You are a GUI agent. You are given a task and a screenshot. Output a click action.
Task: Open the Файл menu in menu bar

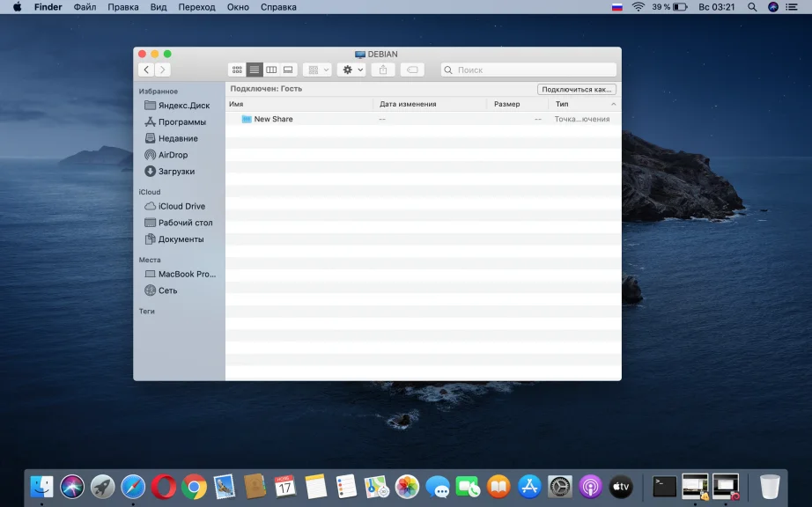tap(85, 7)
